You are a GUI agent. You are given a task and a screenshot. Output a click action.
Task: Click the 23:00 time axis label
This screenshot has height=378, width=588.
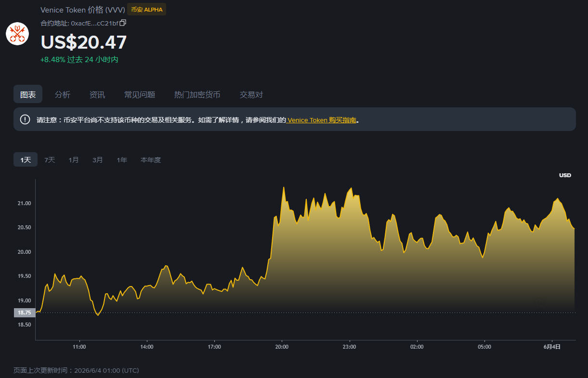click(349, 347)
